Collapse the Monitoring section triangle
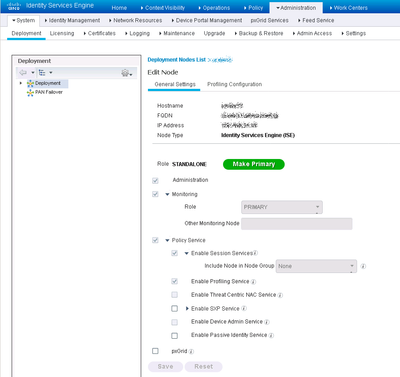The image size is (400, 377). [167, 194]
